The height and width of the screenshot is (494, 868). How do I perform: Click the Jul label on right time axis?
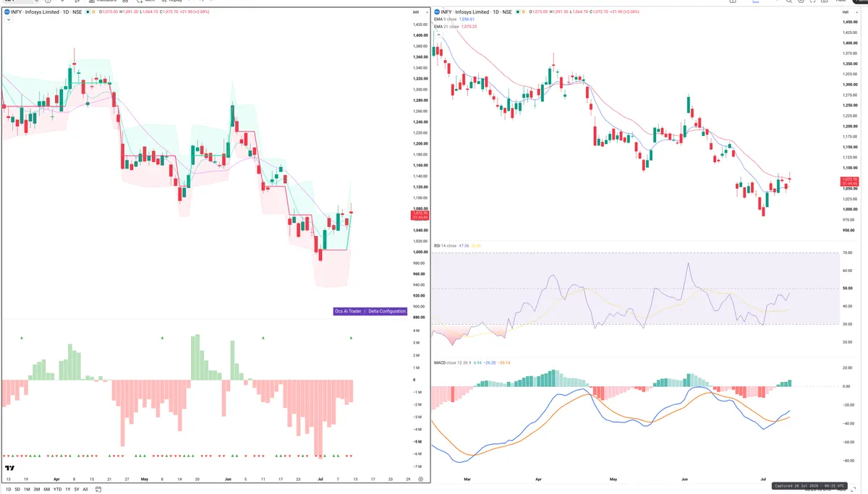click(x=764, y=479)
